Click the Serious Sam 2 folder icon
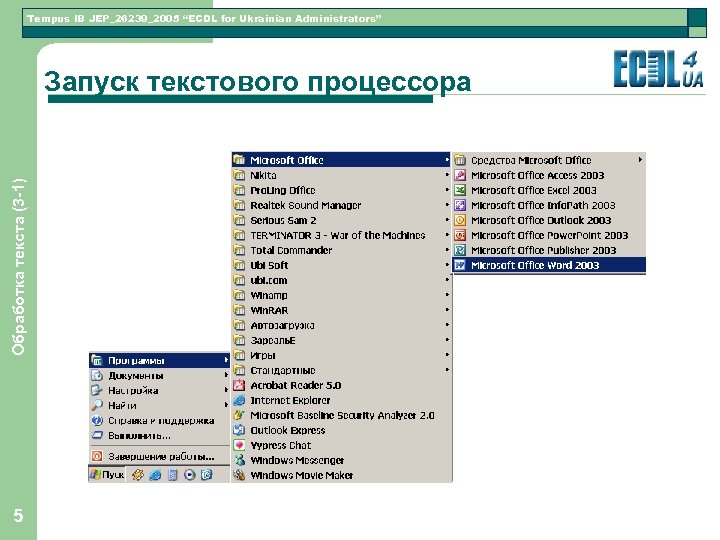Screen dimensions: 720x540 coord(239,220)
